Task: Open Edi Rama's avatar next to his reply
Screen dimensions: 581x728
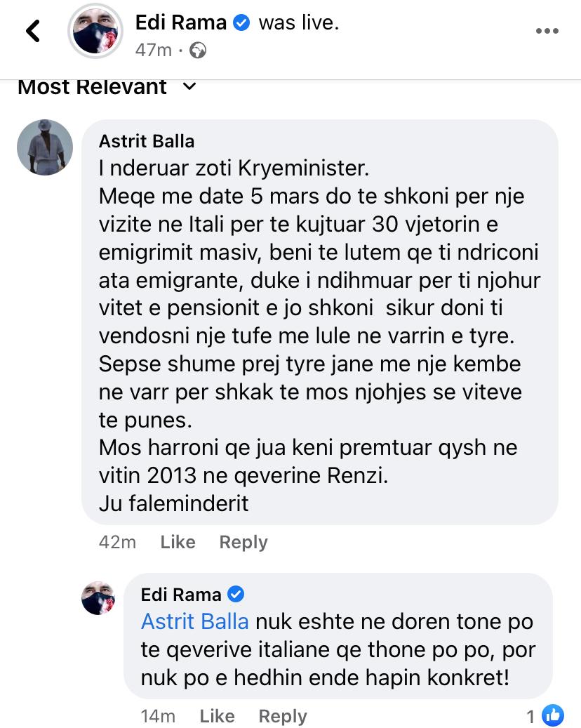Action: [98, 598]
